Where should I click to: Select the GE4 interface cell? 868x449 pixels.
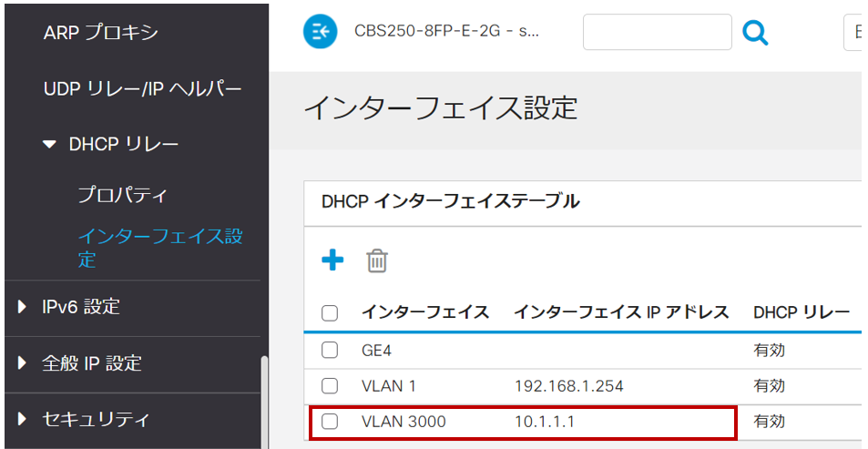[x=376, y=351]
